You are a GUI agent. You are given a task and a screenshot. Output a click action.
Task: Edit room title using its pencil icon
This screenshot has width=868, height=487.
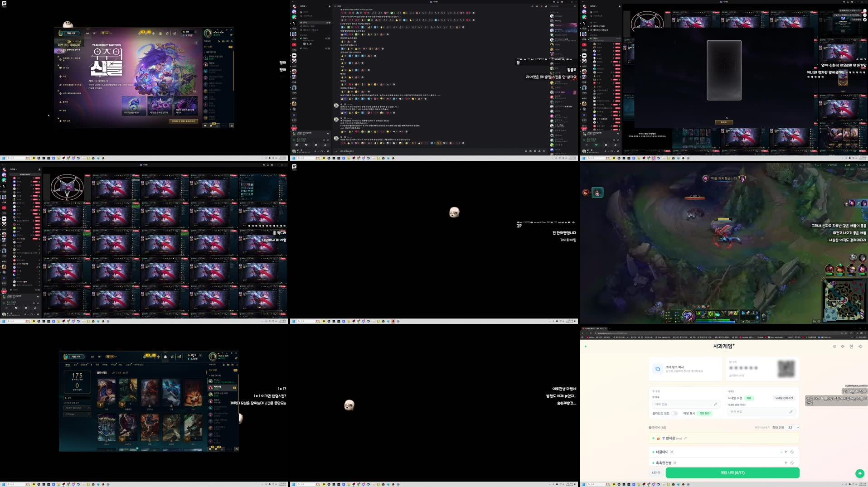pyautogui.click(x=715, y=404)
